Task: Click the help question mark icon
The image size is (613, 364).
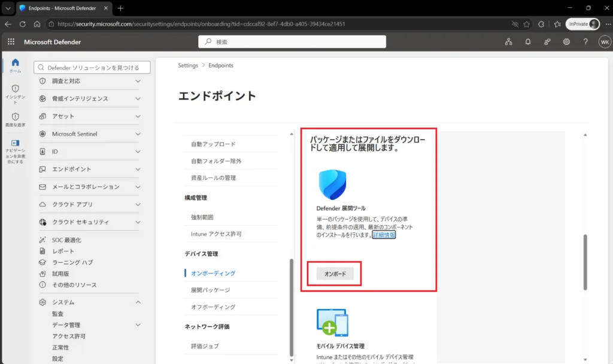Action: [x=585, y=41]
